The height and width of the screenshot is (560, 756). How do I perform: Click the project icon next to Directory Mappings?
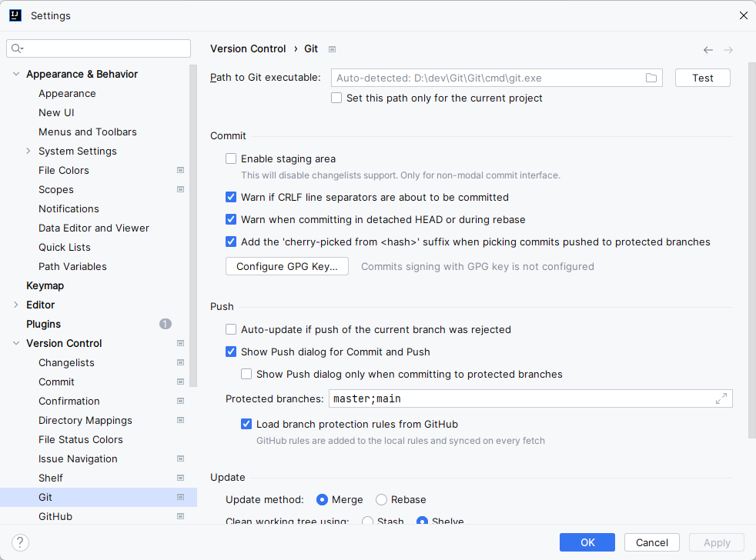[x=180, y=420]
